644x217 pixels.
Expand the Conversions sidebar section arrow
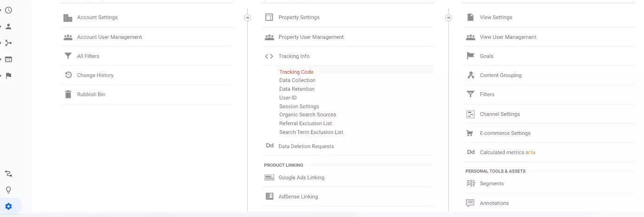coord(1,76)
